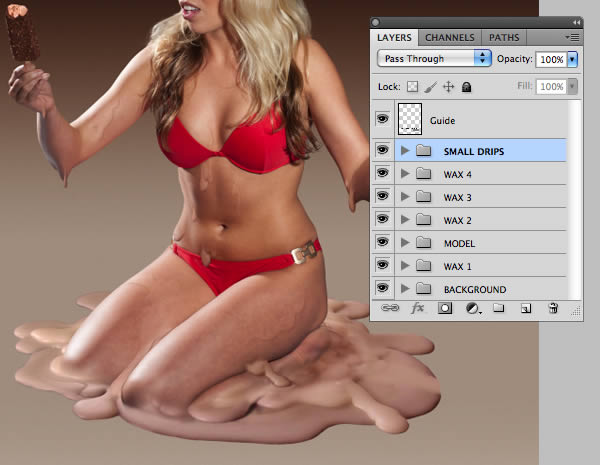600x465 pixels.
Task: Expand the WAX 2 group
Action: click(405, 220)
